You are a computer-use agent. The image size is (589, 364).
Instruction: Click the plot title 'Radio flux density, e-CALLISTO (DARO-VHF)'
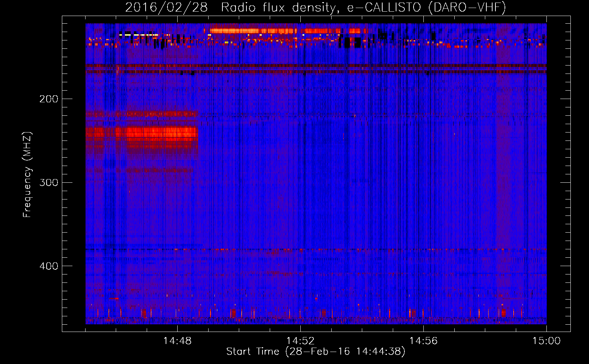[363, 7]
